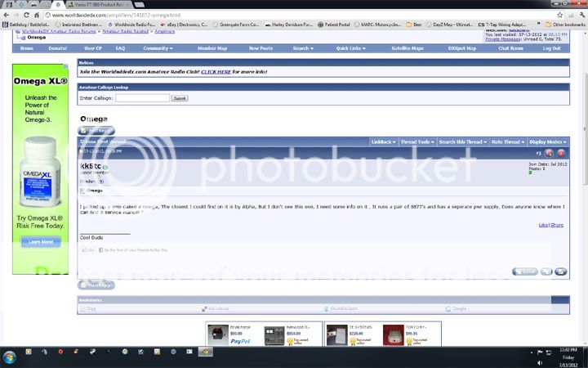Click the Post Reply button below the post
The image size is (588, 368).
pyautogui.click(x=96, y=285)
